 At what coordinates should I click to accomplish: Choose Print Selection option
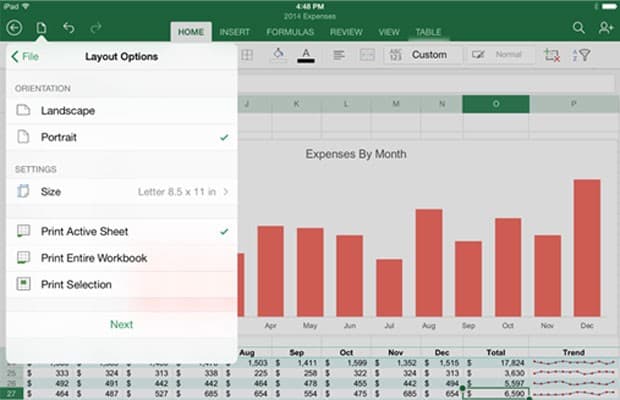click(122, 285)
